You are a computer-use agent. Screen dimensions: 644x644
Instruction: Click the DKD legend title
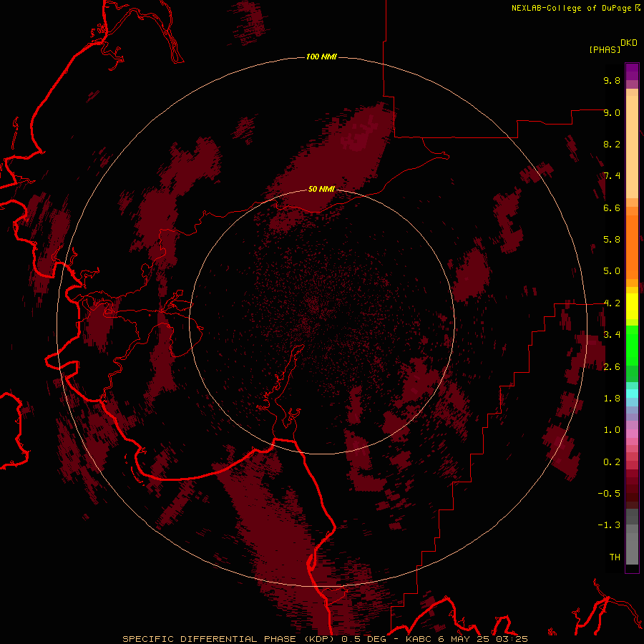click(x=629, y=43)
